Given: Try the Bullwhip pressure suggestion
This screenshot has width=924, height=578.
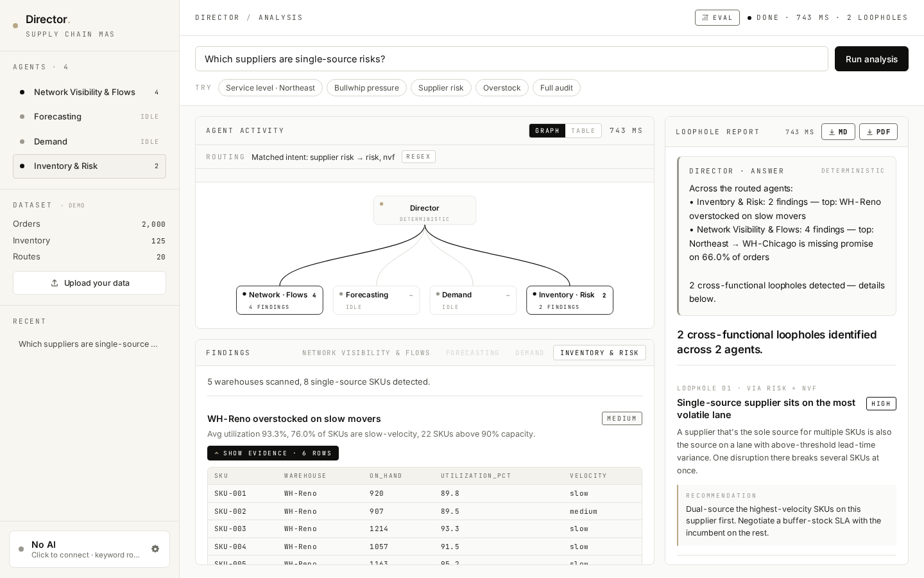Looking at the screenshot, I should [366, 88].
